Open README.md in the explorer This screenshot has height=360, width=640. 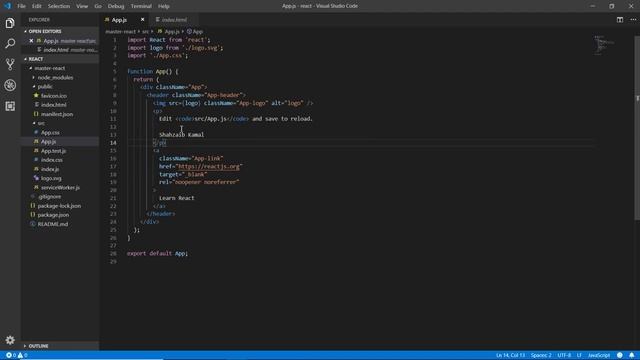click(53, 224)
